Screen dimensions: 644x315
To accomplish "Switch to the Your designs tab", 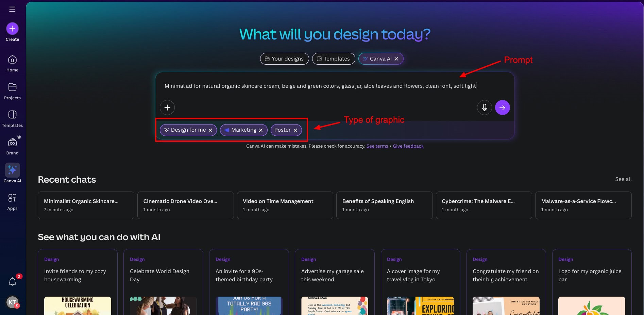I will (x=284, y=59).
